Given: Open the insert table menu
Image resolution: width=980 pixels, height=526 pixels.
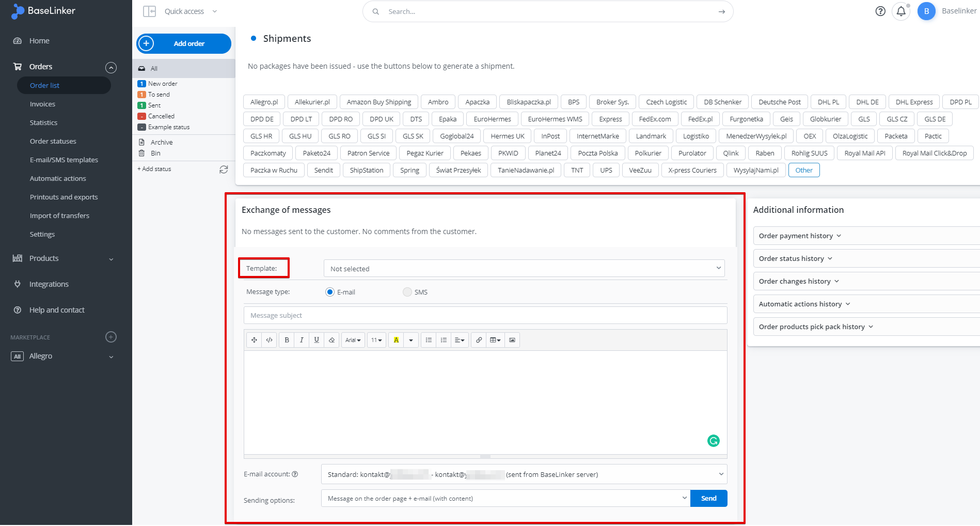Looking at the screenshot, I should point(495,340).
